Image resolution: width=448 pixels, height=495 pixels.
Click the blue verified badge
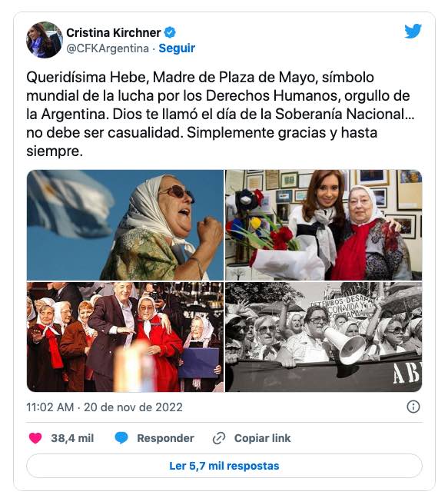170,32
